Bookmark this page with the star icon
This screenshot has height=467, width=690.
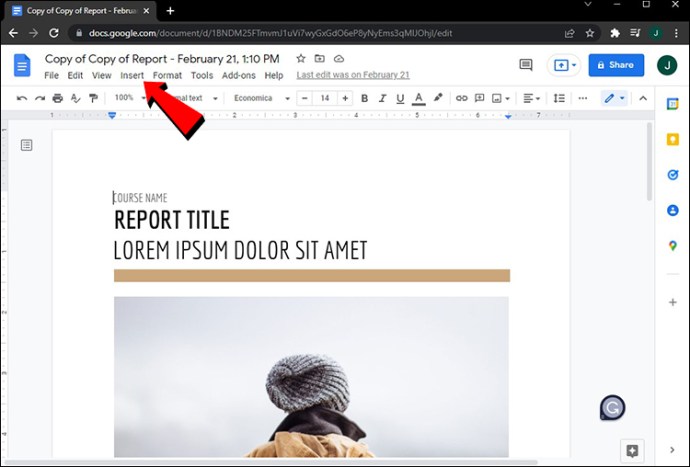(590, 33)
